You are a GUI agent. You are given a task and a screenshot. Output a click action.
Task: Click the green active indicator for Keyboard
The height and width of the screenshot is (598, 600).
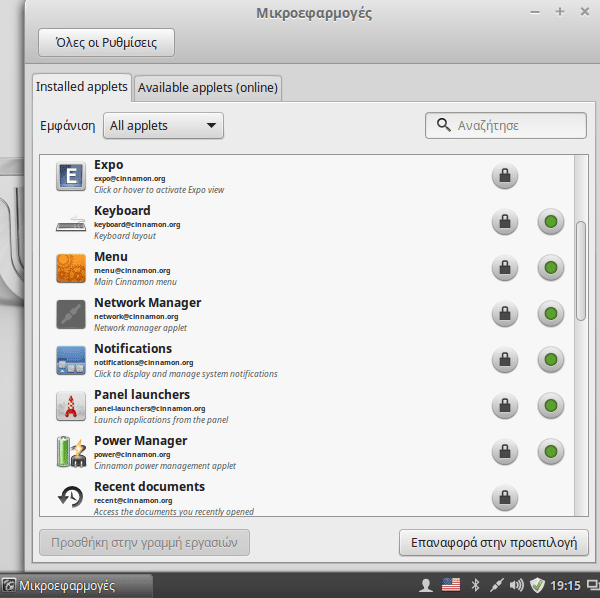551,222
